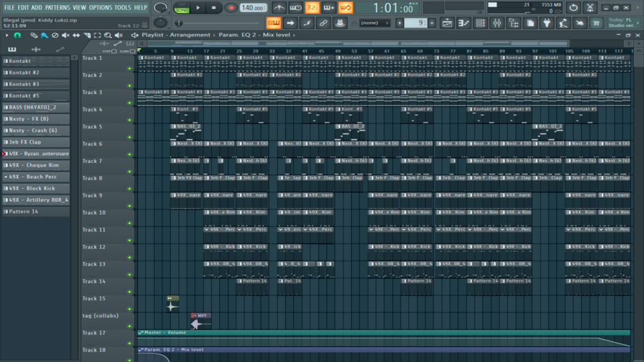Expand the playlist options arrow menu

(x=6, y=35)
